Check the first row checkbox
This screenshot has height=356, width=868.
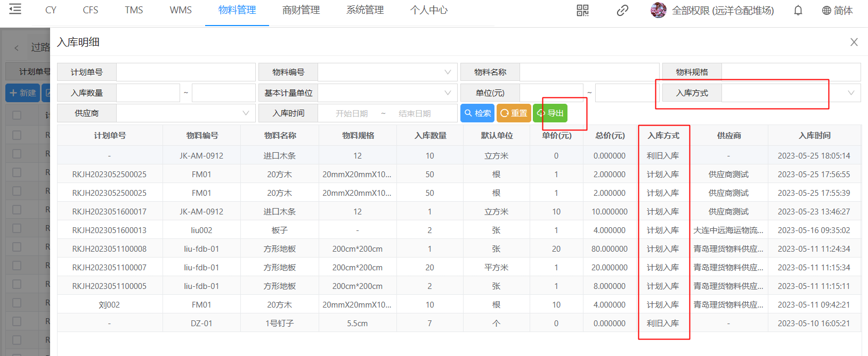[x=17, y=135]
